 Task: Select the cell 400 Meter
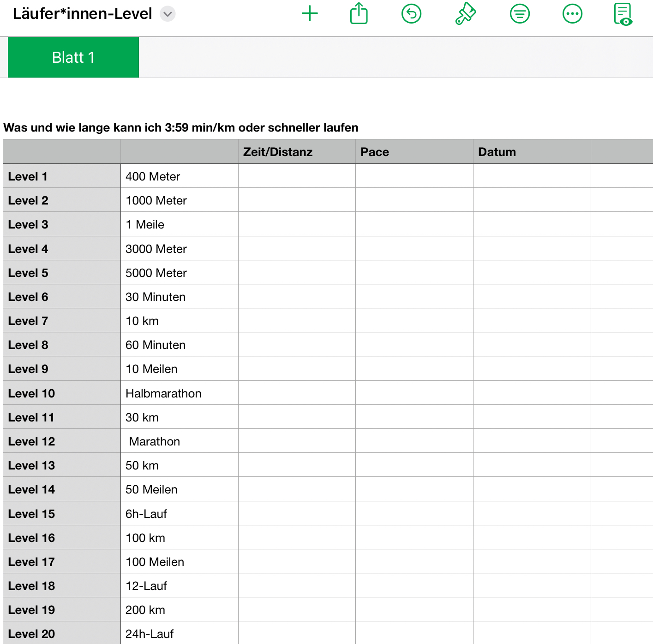coord(180,176)
